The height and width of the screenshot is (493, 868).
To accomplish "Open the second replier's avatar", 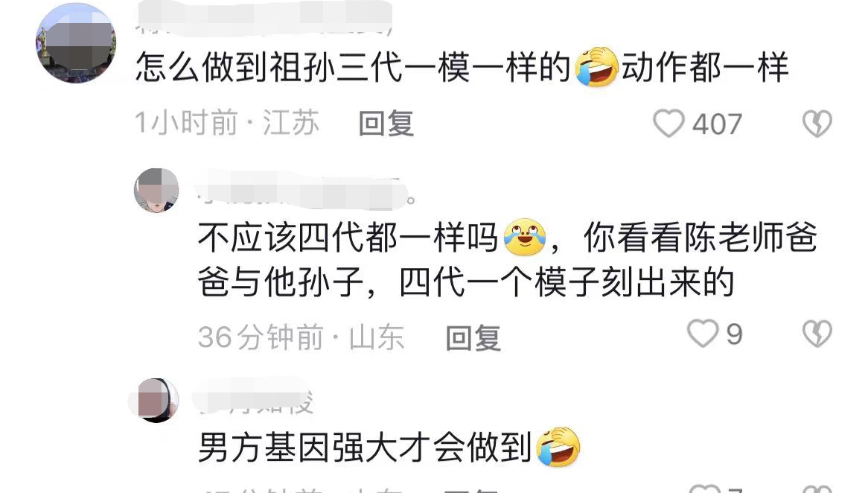I will point(156,190).
